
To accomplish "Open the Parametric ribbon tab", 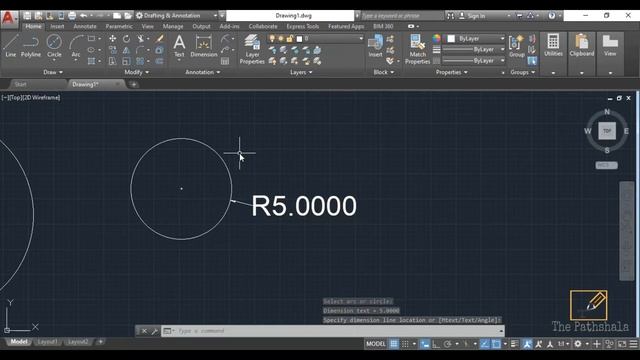I will (x=119, y=27).
